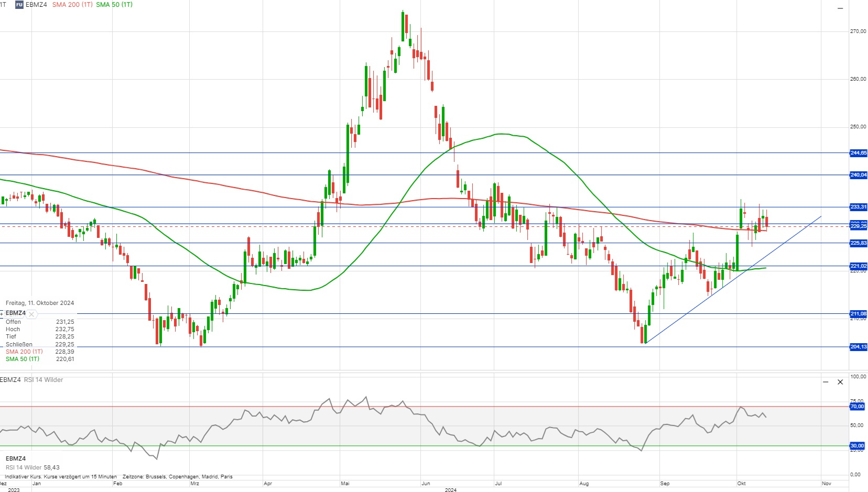
Task: Select the 240,04 horizontal level tag
Action: [858, 175]
